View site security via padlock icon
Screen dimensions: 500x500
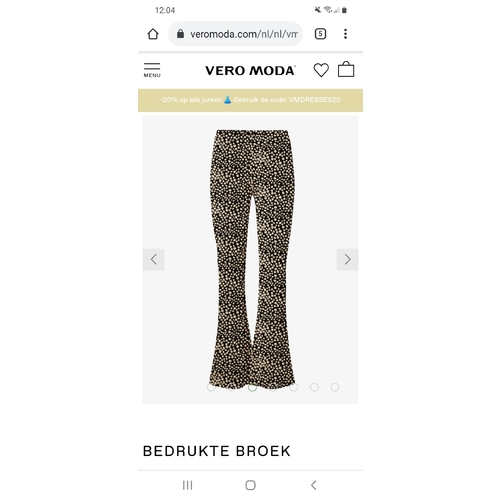180,34
